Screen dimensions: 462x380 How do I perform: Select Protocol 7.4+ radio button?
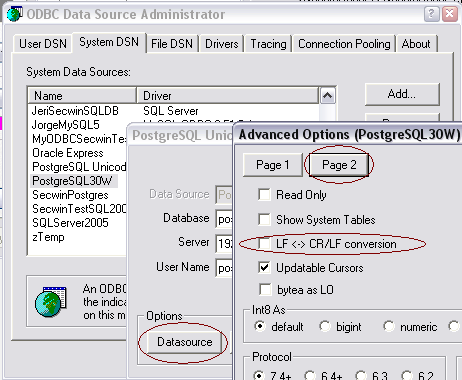point(259,375)
